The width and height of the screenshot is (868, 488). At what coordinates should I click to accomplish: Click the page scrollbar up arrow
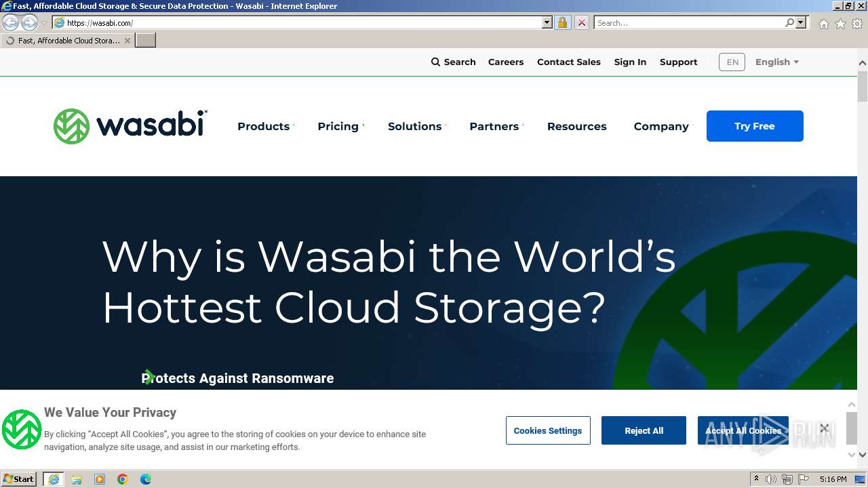(x=862, y=63)
